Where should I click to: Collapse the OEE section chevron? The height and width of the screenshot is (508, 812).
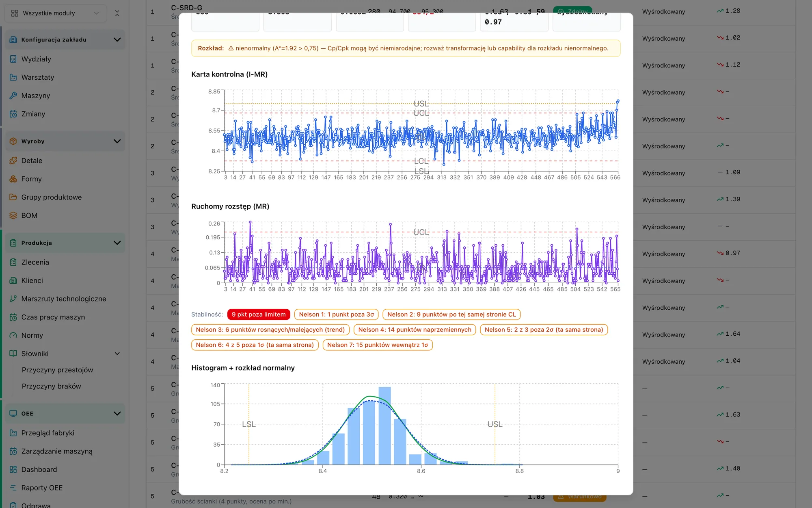point(117,413)
